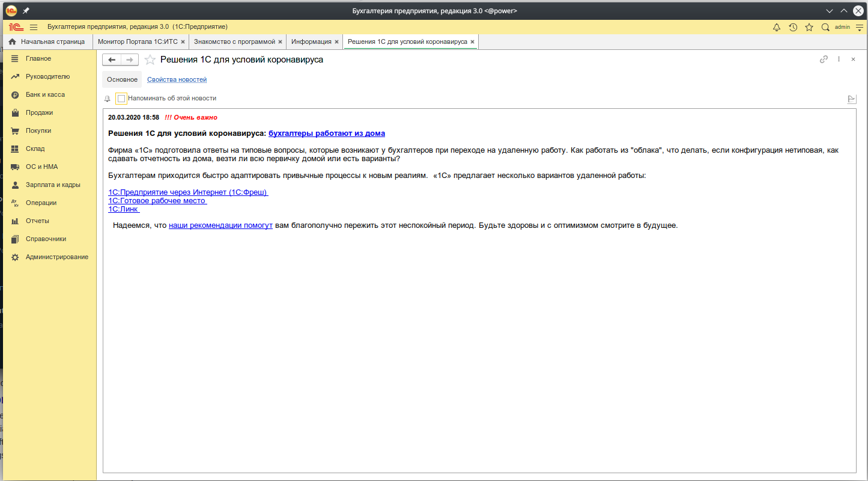868x481 pixels.
Task: Close the Решения 1С для условий коронавируса tab
Action: click(472, 42)
